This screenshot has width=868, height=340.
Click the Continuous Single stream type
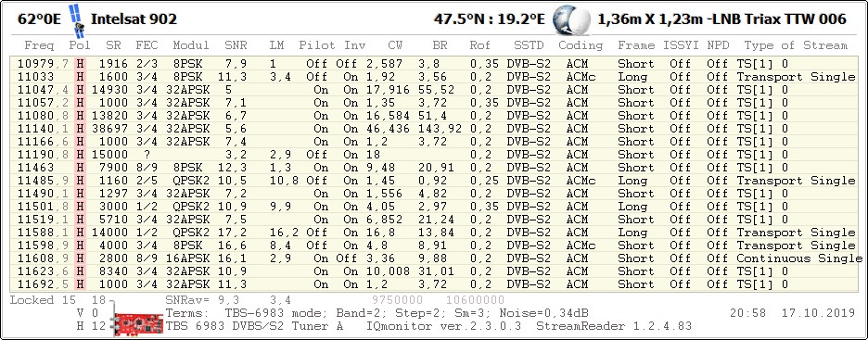[799, 258]
